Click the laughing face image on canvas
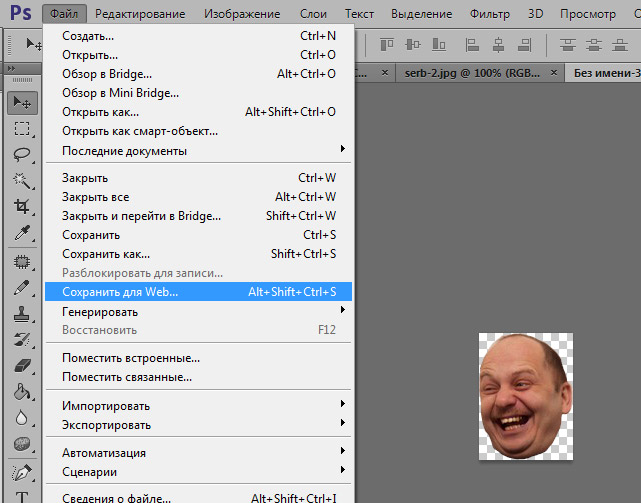The image size is (641, 503). 520,396
